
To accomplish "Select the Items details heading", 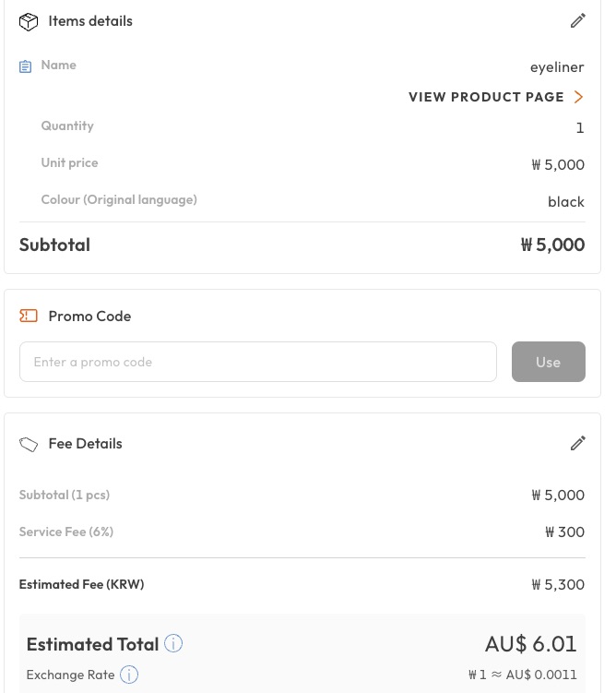I will [90, 21].
